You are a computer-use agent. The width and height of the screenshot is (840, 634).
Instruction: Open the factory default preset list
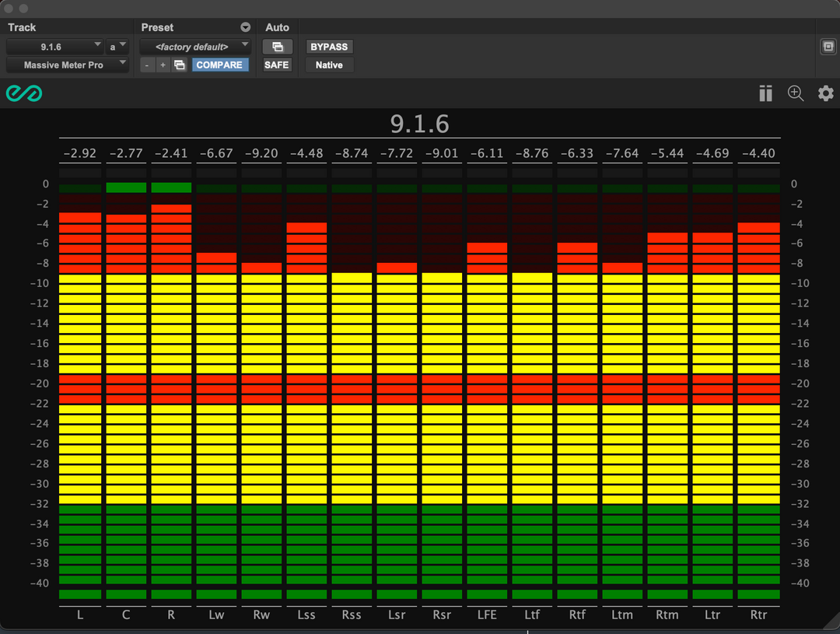point(195,47)
